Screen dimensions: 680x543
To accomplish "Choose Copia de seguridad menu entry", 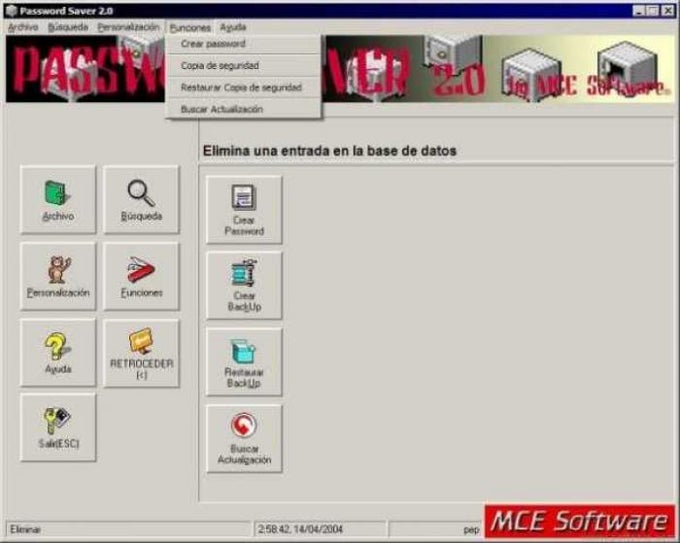I will coord(243,65).
